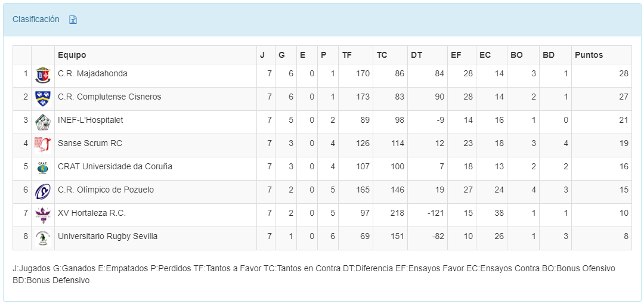Click the C.R. Majadahonda team crest

[x=43, y=75]
